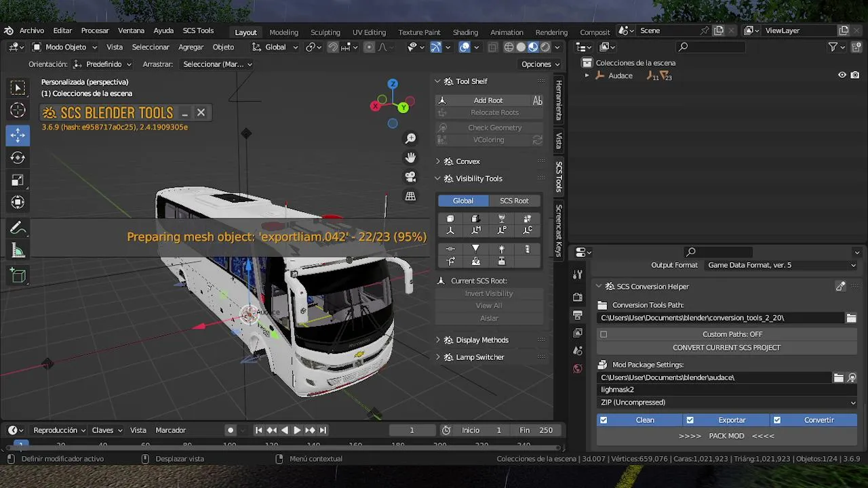Open the Modo Objeto mode dropdown

64,47
